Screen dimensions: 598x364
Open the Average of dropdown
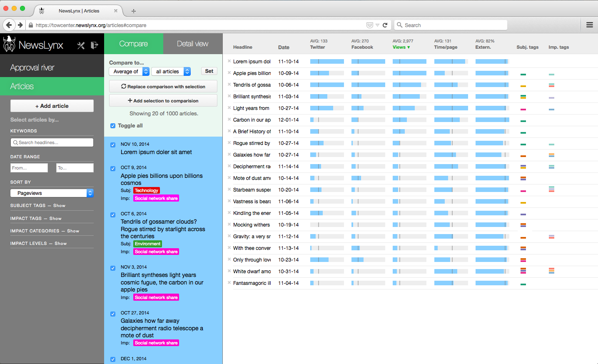click(x=129, y=72)
